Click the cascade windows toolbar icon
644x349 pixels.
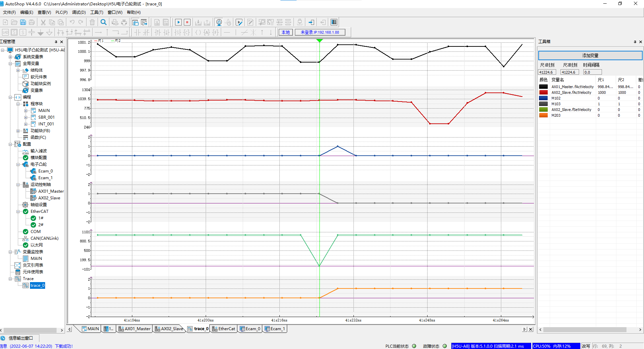click(x=135, y=22)
